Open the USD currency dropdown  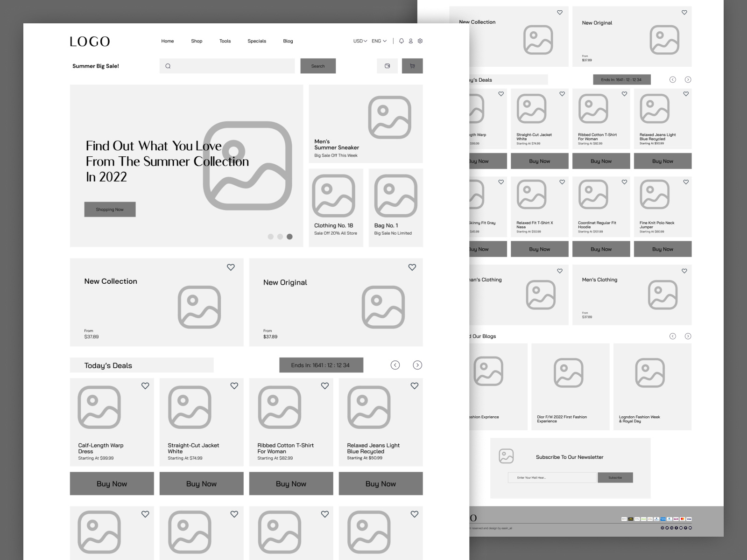[359, 41]
